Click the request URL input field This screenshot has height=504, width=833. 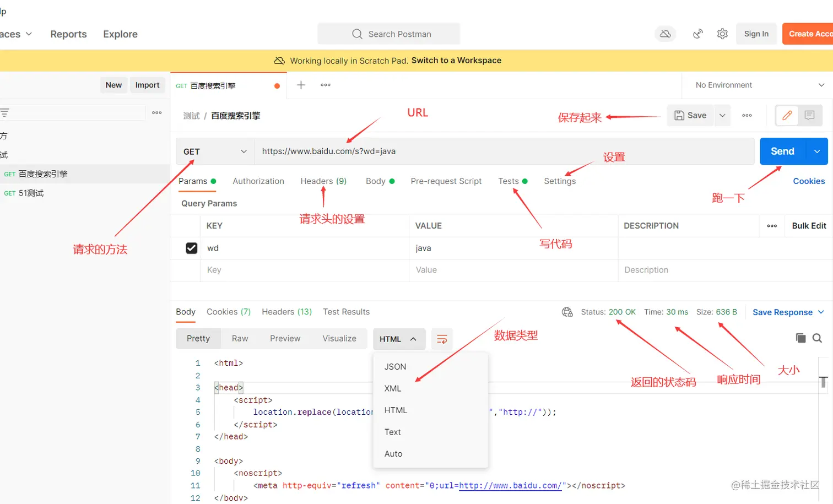click(504, 151)
